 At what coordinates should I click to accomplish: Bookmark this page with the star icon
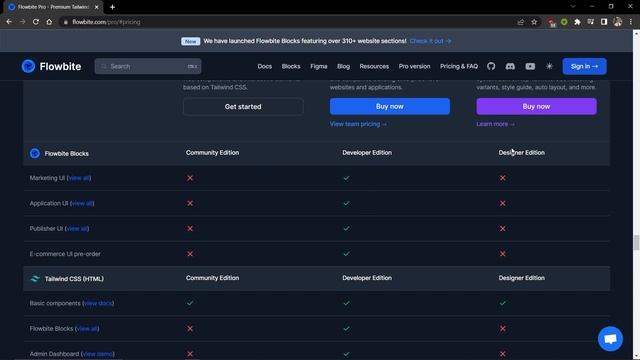pos(534,22)
